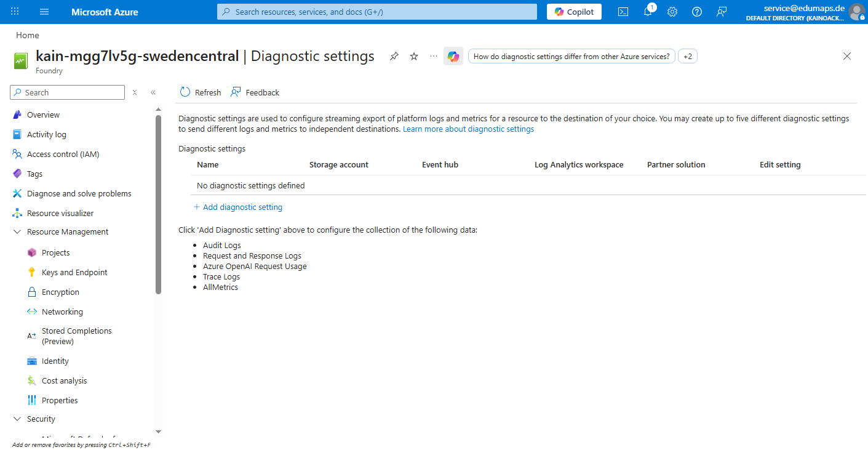
Task: Click the user account avatar
Action: coord(856,12)
